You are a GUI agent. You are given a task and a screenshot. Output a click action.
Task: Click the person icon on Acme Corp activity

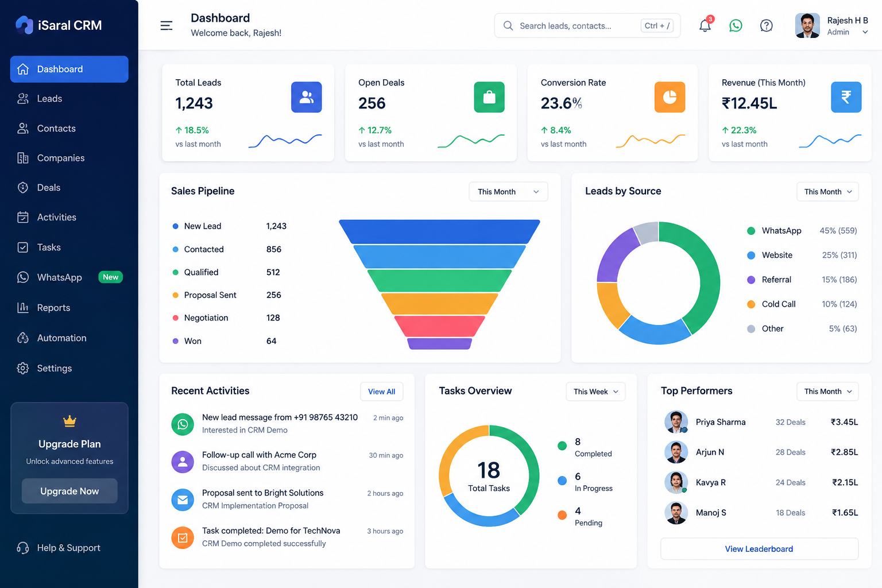[x=183, y=462]
